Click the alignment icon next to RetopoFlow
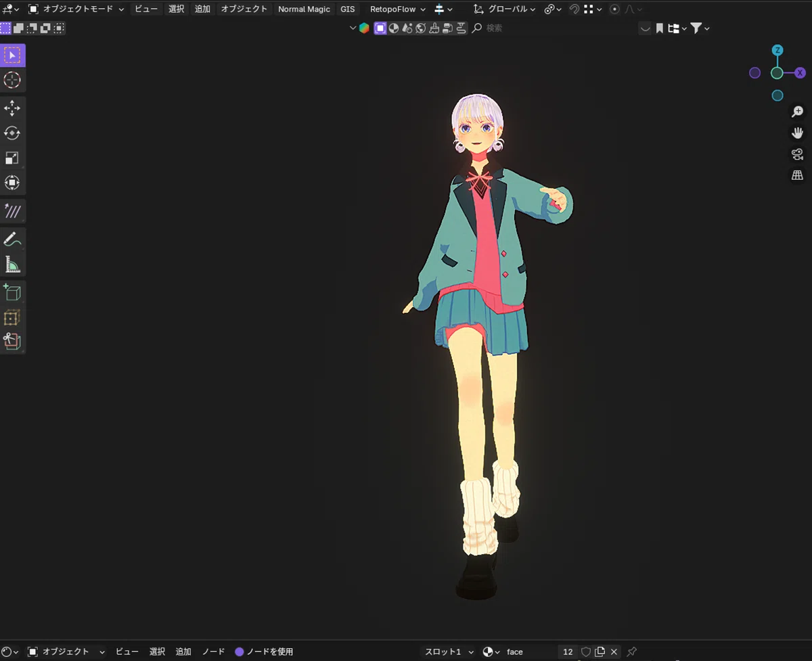 click(x=443, y=9)
